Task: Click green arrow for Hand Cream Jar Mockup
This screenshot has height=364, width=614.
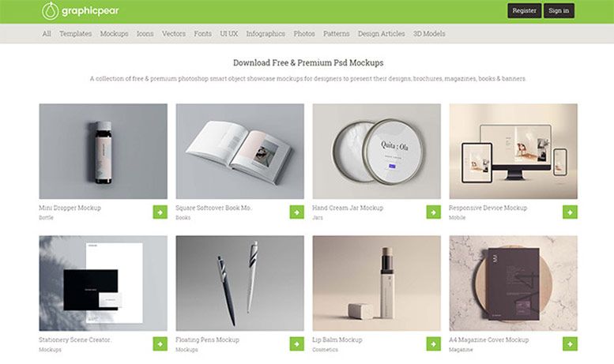Action: tap(434, 212)
